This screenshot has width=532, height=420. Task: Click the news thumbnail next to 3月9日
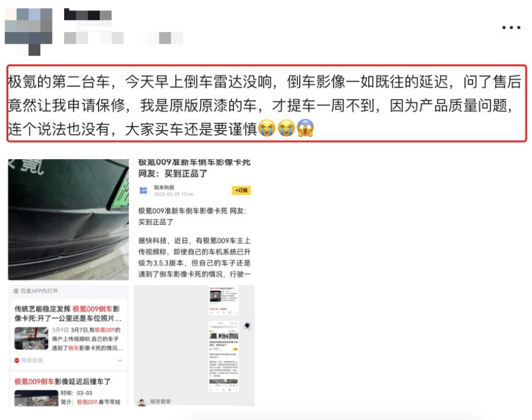[x=32, y=338]
